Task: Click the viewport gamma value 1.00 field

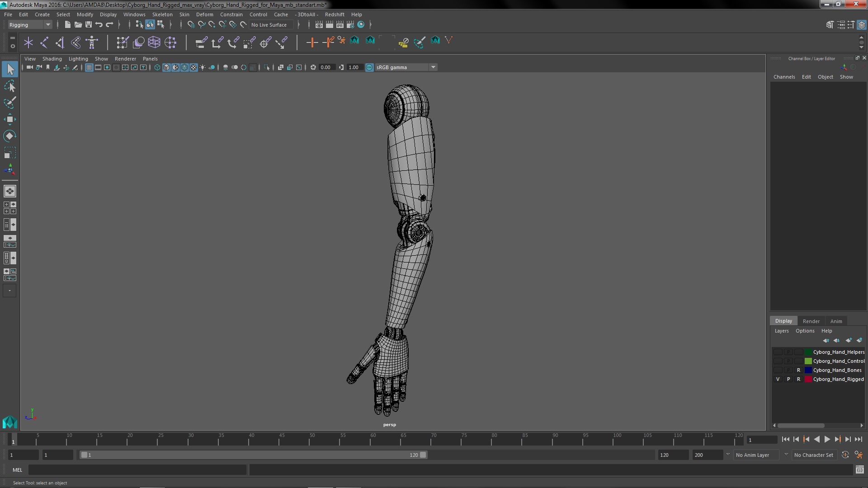Action: pyautogui.click(x=355, y=67)
